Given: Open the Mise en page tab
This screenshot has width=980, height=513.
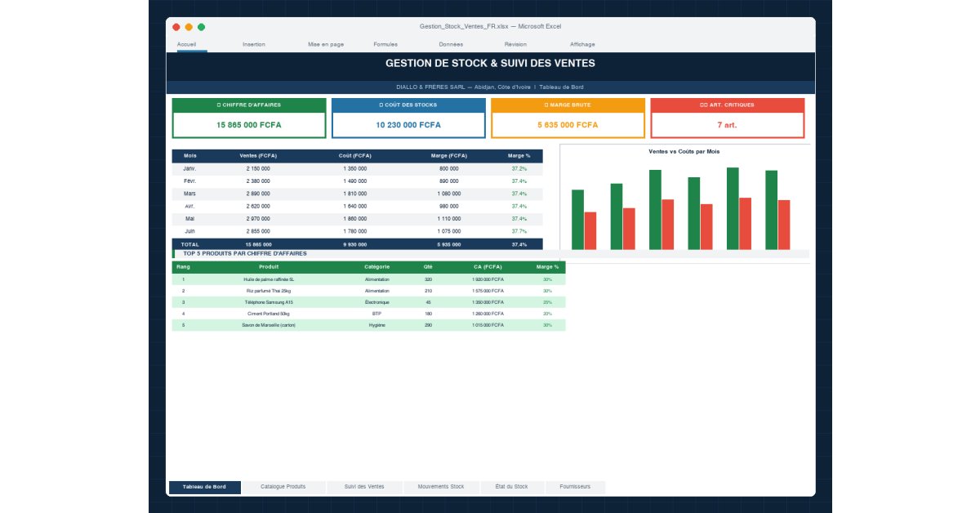Looking at the screenshot, I should 326,44.
